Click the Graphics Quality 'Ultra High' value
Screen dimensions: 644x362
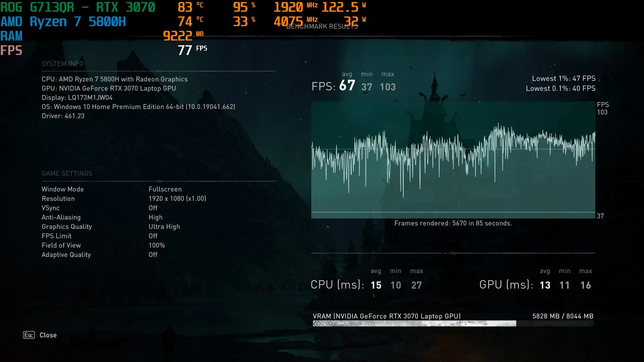click(x=164, y=227)
